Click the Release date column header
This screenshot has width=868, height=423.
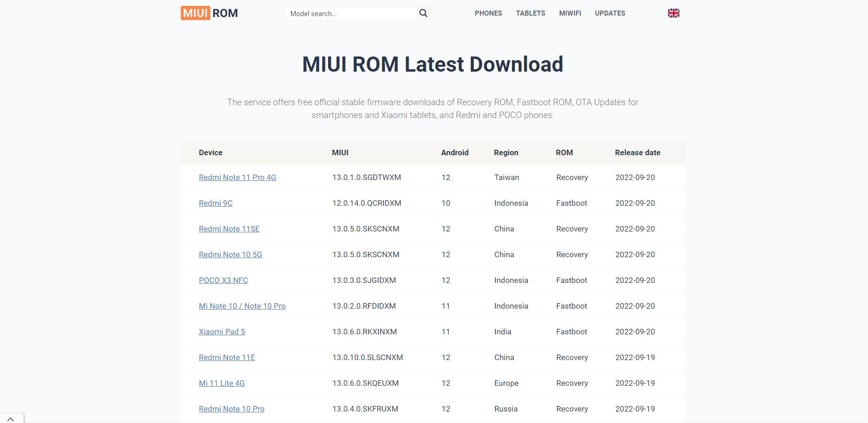click(638, 152)
